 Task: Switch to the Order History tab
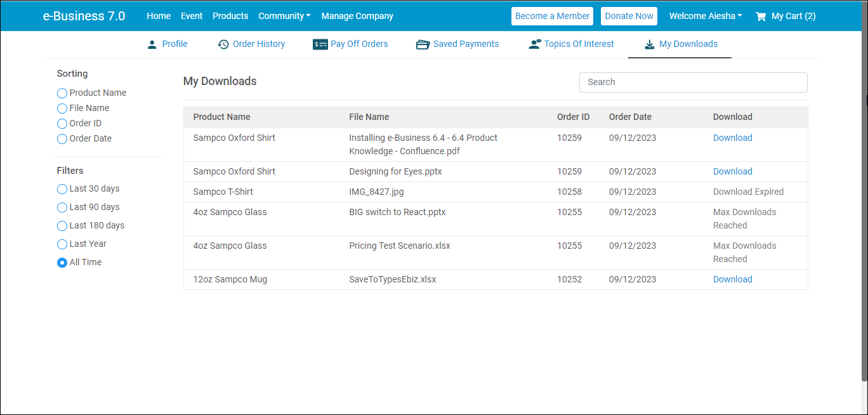(x=251, y=44)
